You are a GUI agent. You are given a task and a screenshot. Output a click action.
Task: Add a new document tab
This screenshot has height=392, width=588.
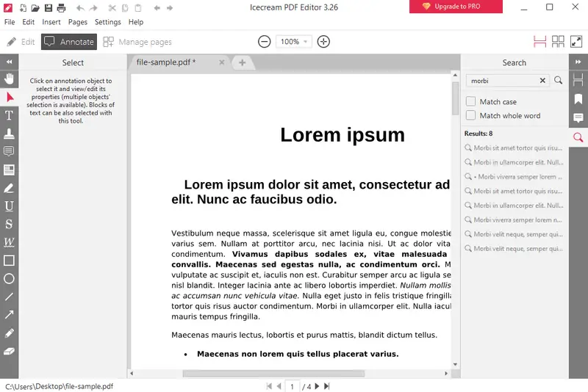point(243,62)
